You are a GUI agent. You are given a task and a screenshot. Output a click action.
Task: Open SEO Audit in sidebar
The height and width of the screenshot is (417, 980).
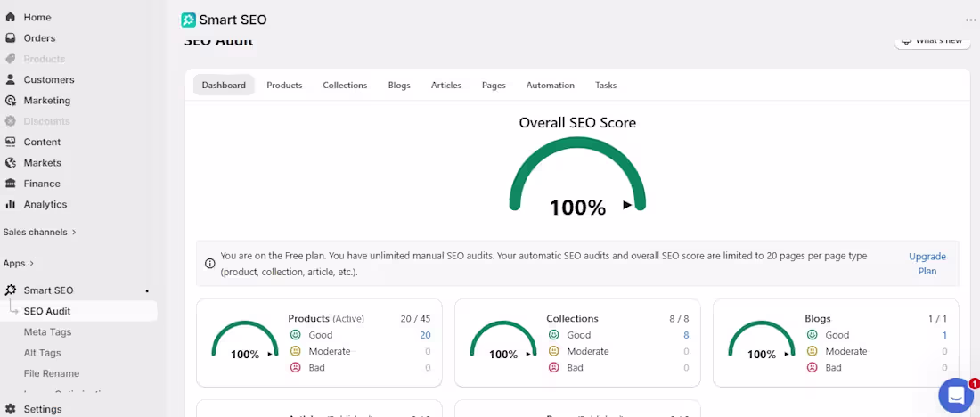point(47,311)
